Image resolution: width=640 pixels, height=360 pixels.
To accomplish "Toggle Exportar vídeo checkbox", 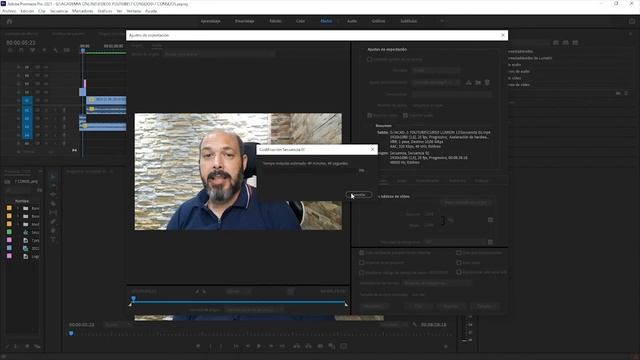I will (369, 116).
